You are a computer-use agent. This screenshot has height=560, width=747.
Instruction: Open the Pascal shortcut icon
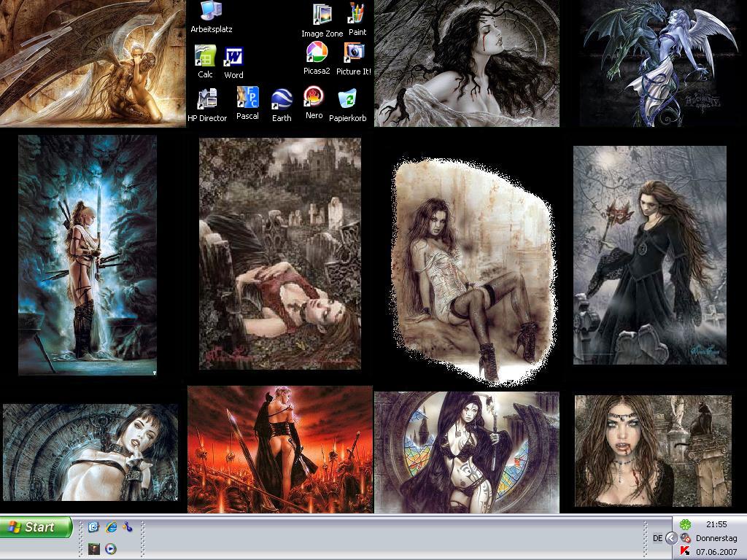[247, 98]
